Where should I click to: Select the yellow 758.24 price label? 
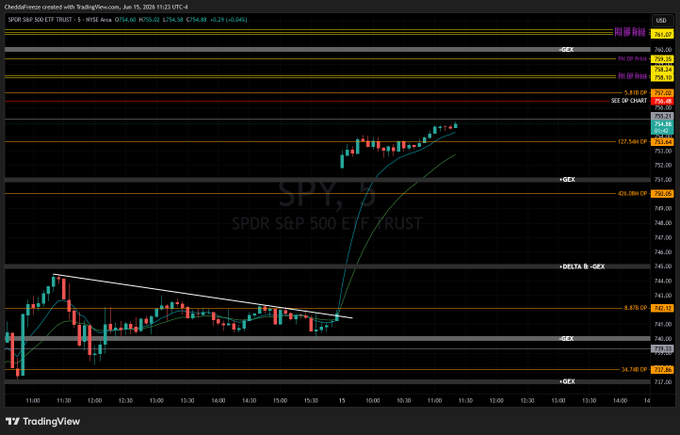tap(663, 69)
